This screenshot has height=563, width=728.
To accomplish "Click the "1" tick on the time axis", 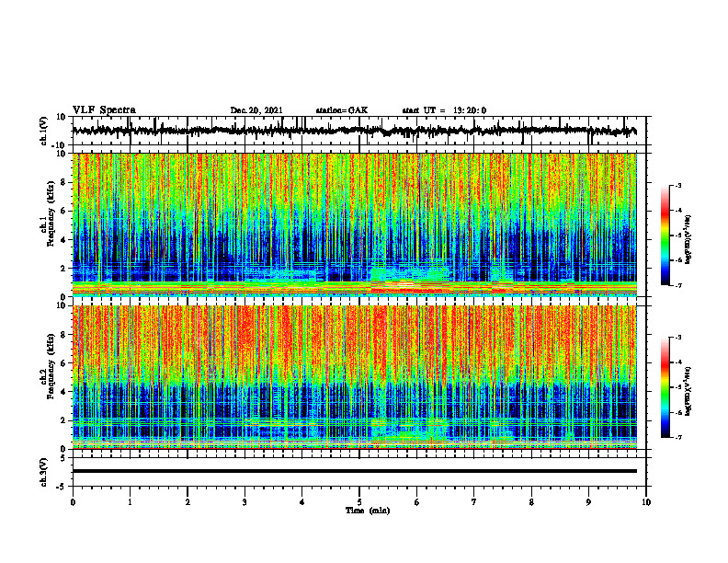I will (130, 502).
